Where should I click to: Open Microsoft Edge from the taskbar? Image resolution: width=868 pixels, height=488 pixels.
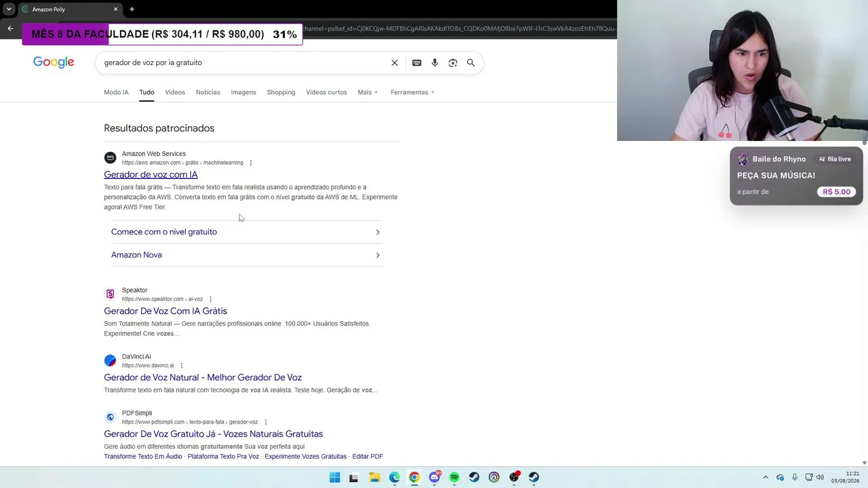[395, 477]
